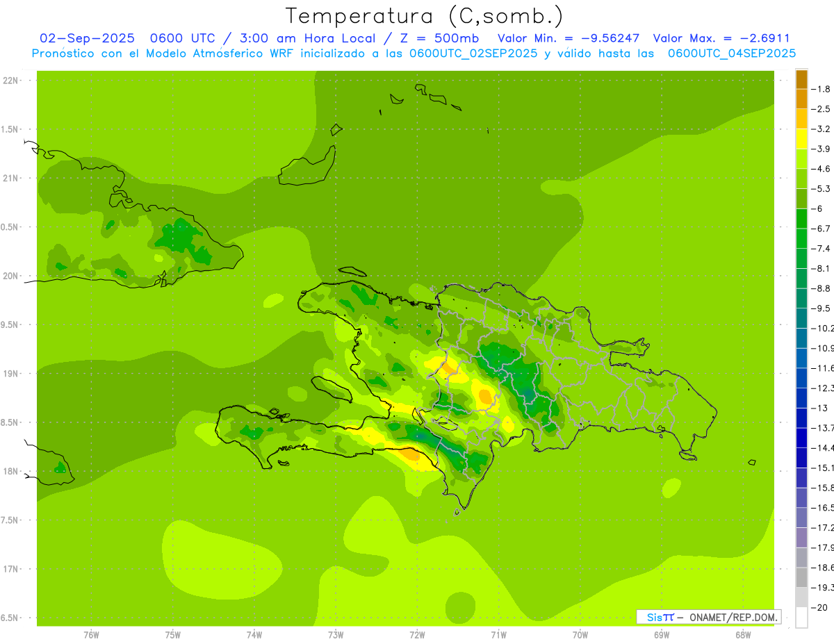This screenshot has width=834, height=644.
Task: Pick the deep blue swatch between -13.7 and -14.4
Action: click(x=801, y=438)
